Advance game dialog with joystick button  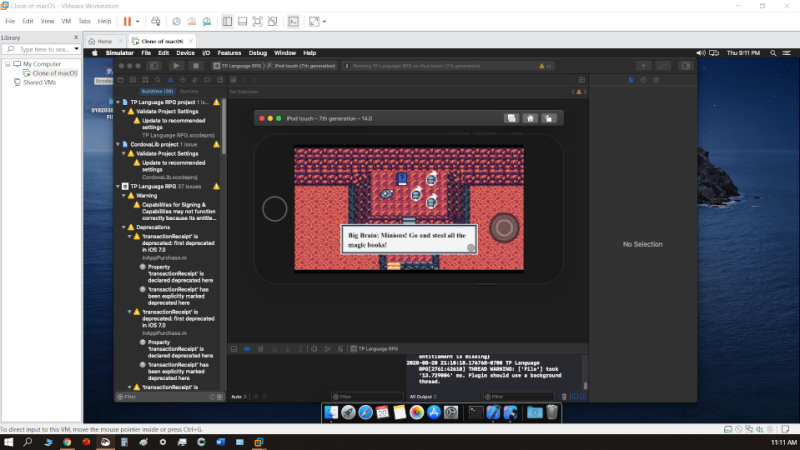point(504,228)
